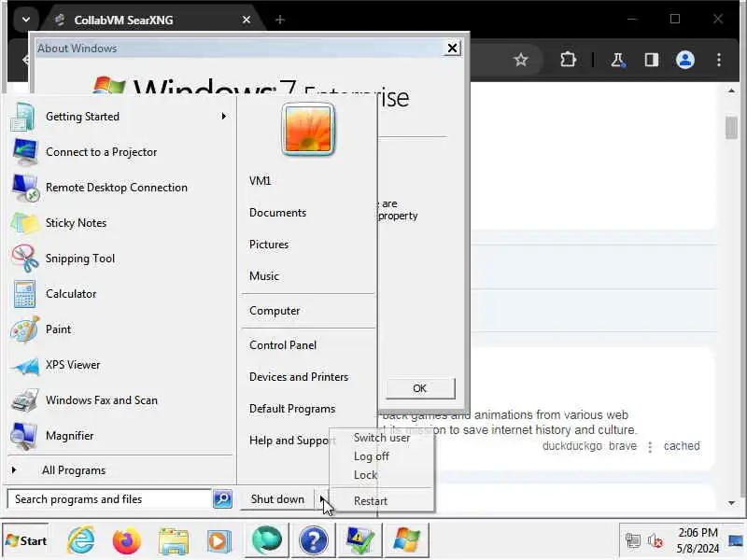
Task: Launch Calculator
Action: tap(120, 294)
